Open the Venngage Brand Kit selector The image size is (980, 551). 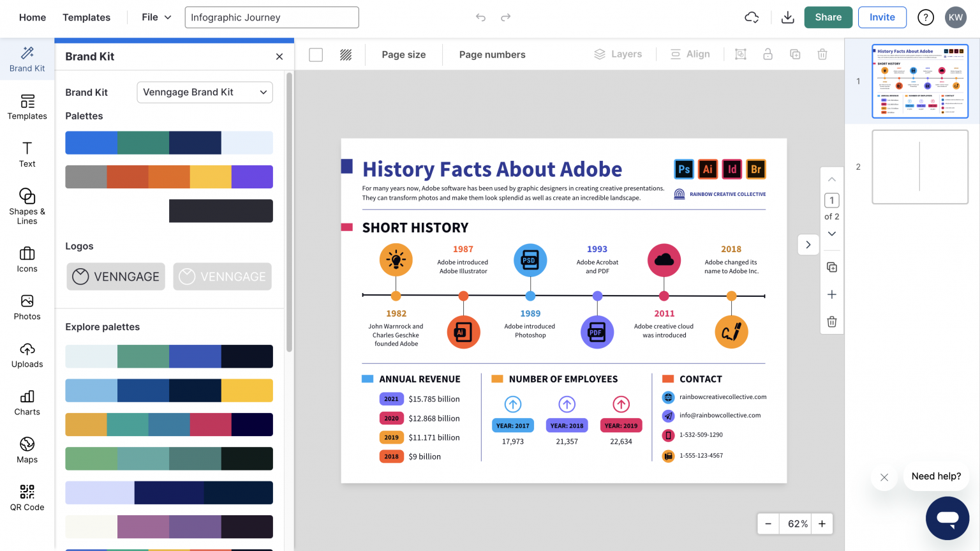(x=204, y=92)
